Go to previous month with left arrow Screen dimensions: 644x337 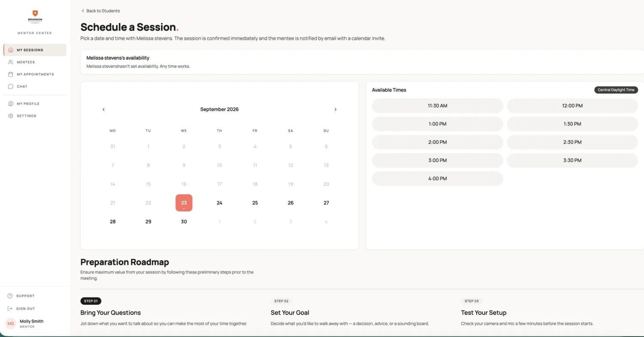click(x=103, y=109)
